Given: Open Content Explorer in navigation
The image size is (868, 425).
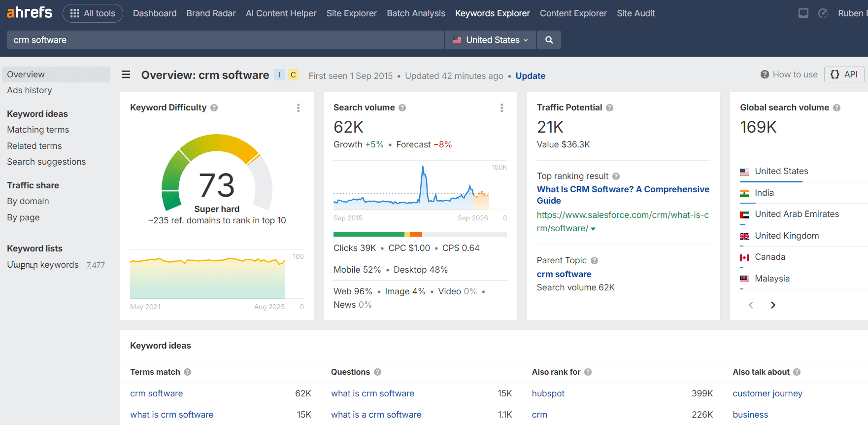Looking at the screenshot, I should pyautogui.click(x=573, y=13).
